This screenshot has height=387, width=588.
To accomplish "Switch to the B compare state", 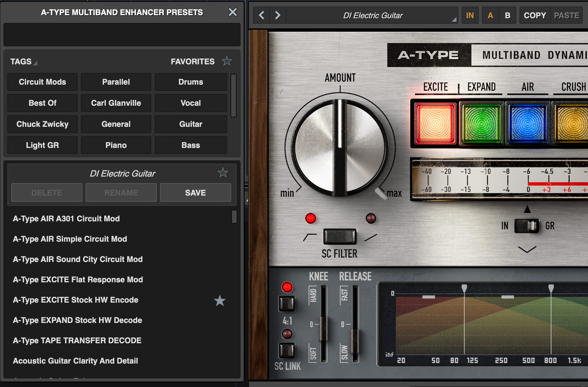I will tap(507, 15).
